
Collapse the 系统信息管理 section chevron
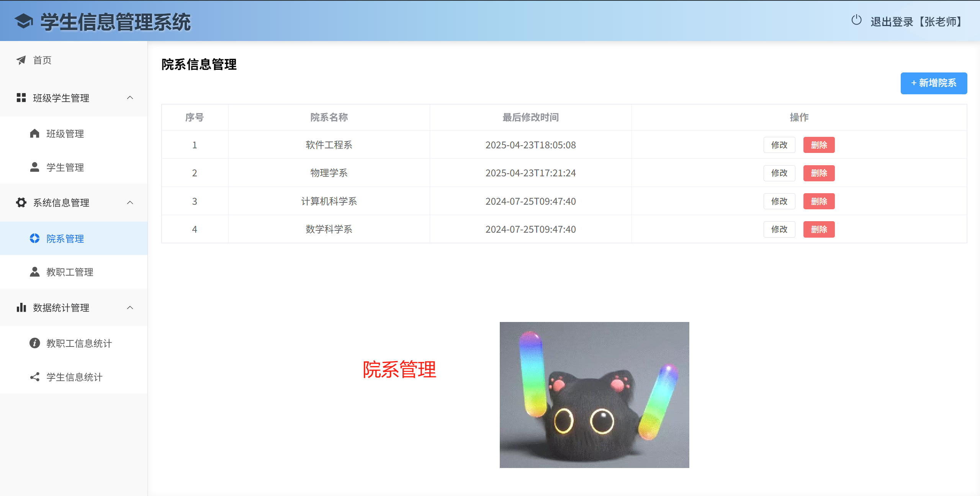130,202
